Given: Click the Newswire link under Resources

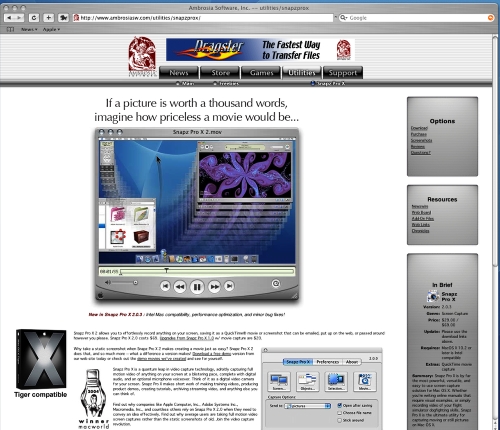Looking at the screenshot, I should pos(420,206).
